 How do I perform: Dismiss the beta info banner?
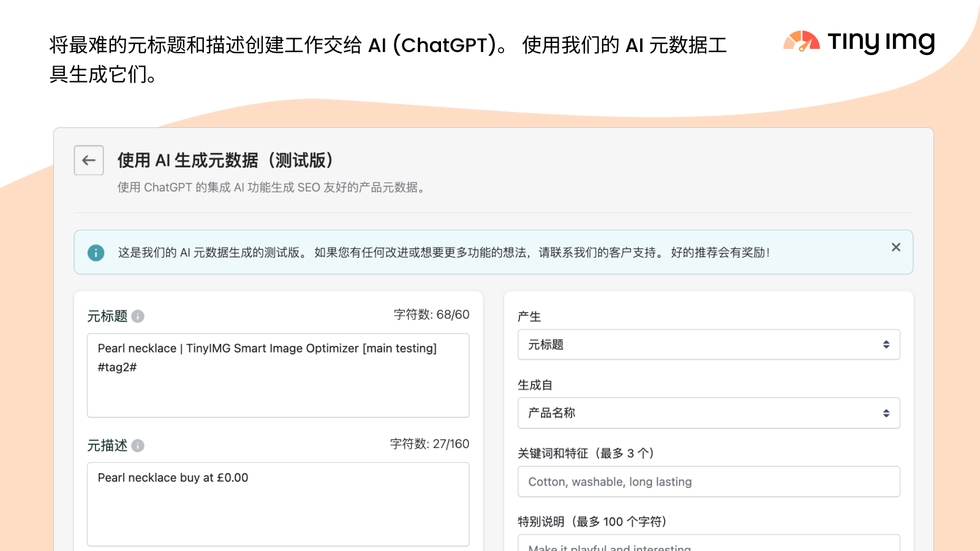click(x=895, y=247)
